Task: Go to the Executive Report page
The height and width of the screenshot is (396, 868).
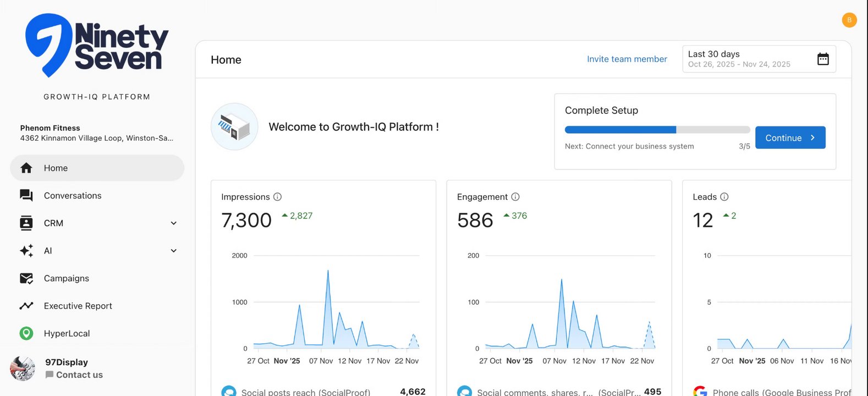Action: [78, 306]
